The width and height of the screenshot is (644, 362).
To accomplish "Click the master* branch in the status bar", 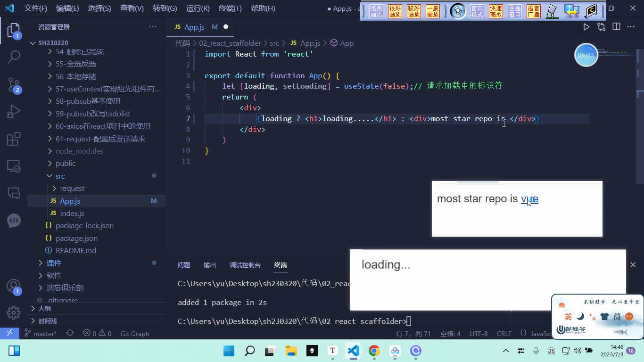I will 41,333.
